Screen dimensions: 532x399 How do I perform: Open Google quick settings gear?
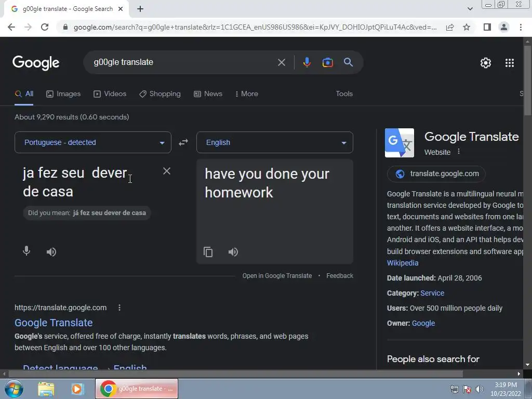[x=486, y=63]
